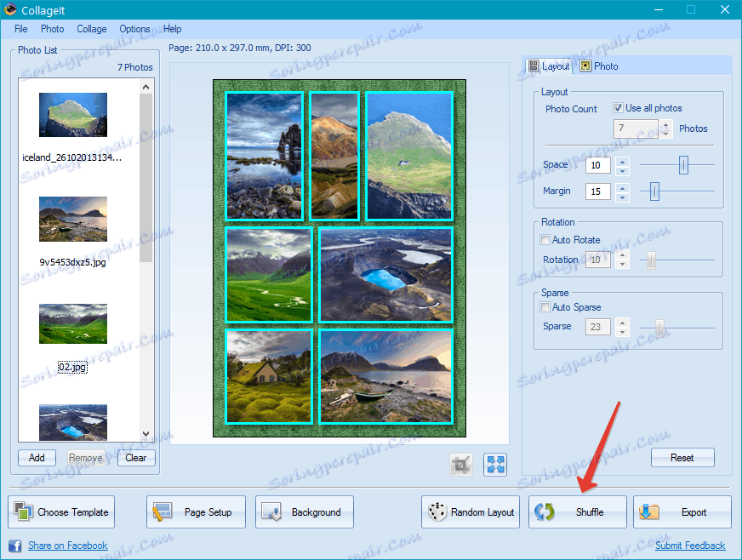Click the Sparse up arrow

coord(623,323)
